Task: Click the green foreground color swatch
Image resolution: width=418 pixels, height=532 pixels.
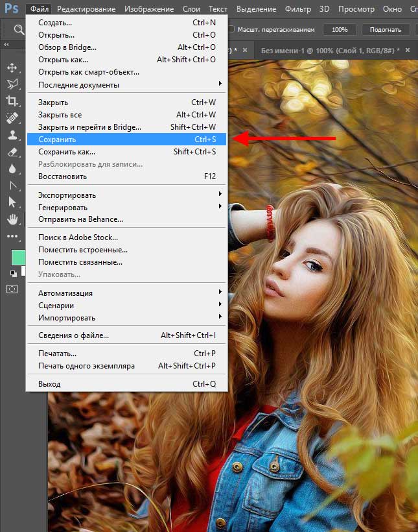Action: (x=18, y=258)
